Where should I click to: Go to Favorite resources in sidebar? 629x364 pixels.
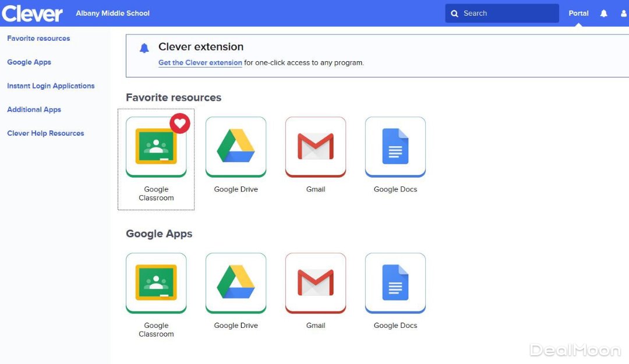point(38,38)
